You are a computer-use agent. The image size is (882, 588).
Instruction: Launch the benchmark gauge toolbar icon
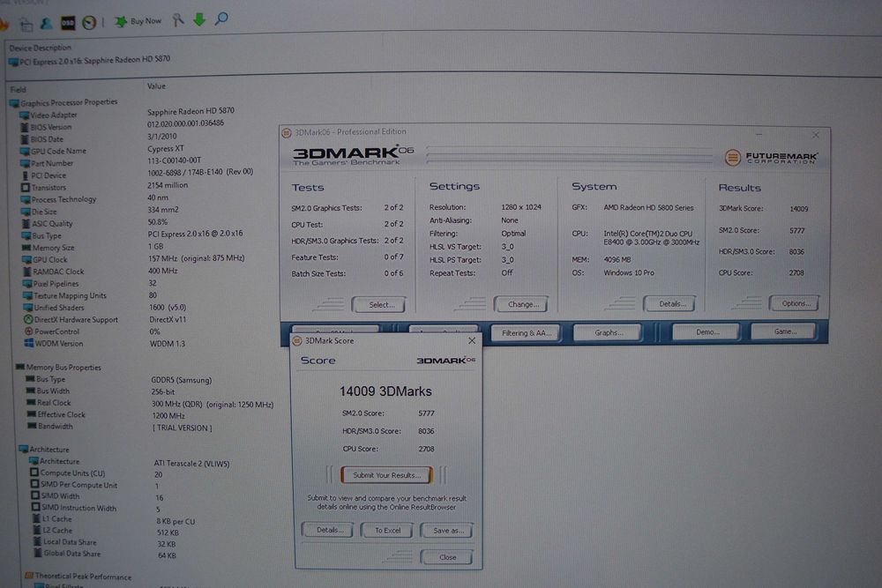click(89, 23)
